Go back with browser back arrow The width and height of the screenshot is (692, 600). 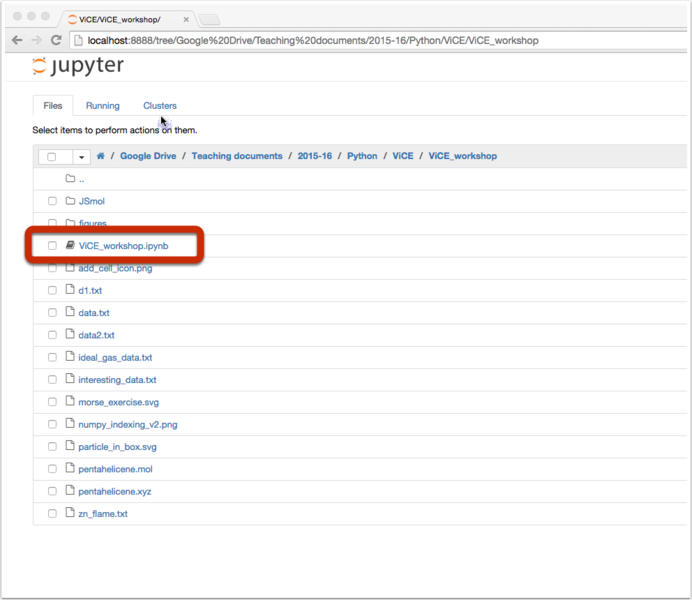pyautogui.click(x=17, y=41)
